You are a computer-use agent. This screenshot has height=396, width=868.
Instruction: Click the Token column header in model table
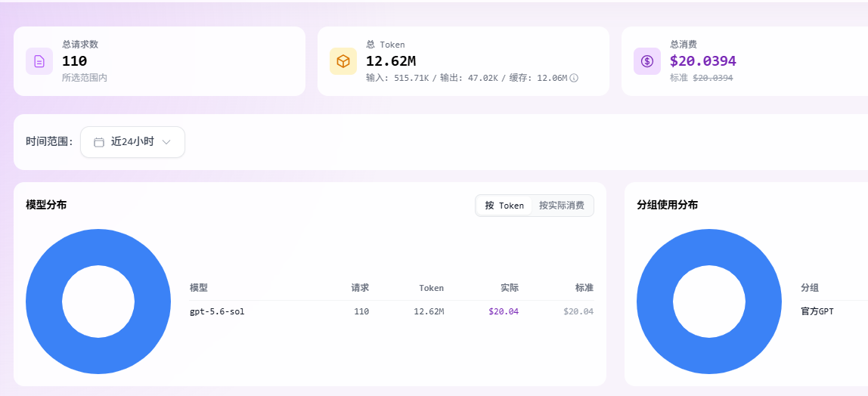coord(431,288)
